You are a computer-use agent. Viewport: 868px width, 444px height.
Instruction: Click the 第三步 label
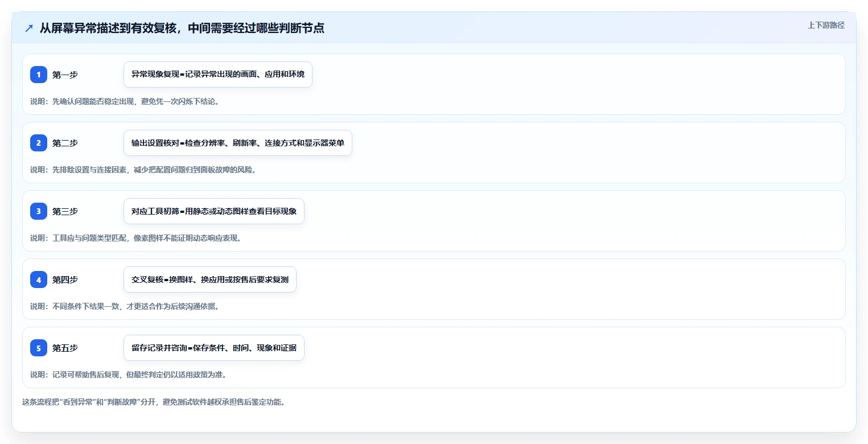tap(65, 211)
